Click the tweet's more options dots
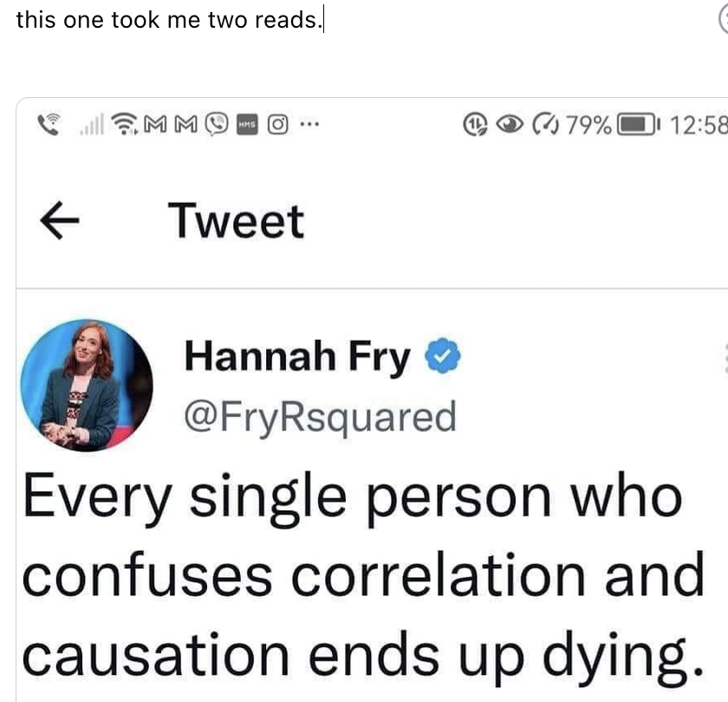 [725, 359]
